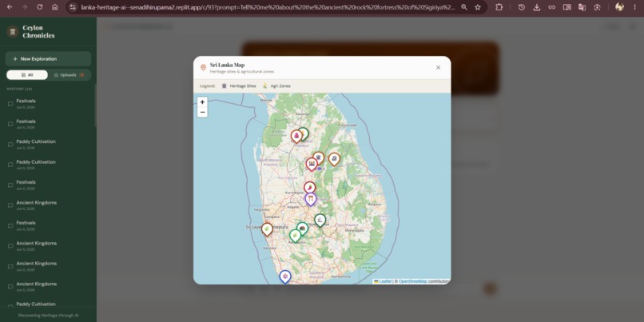Reload the current page
This screenshot has width=644, height=322.
40,7
